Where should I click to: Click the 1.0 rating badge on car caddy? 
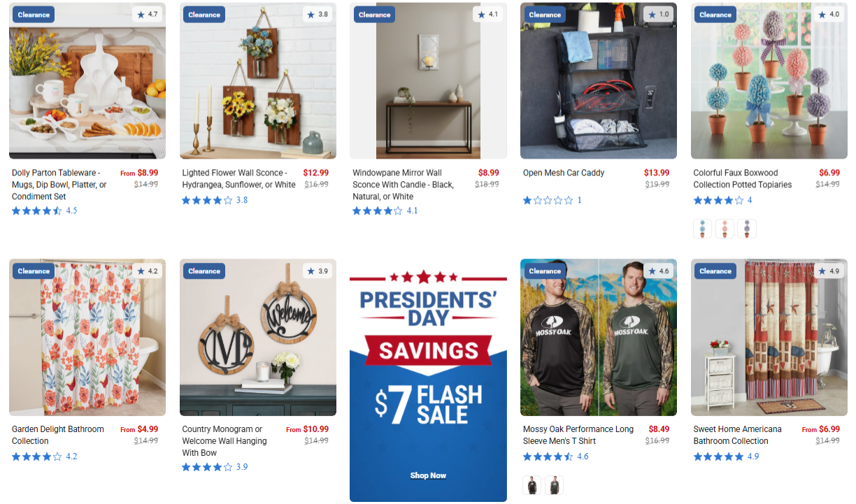(x=658, y=14)
